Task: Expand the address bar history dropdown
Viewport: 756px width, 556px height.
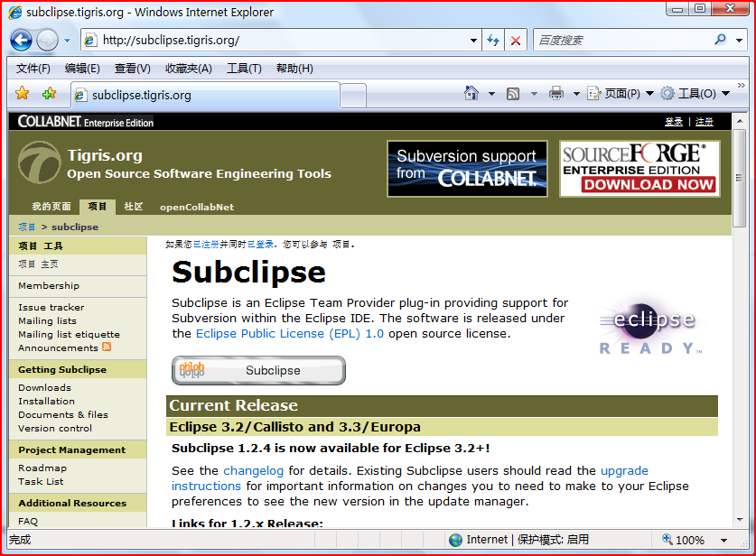Action: (x=473, y=41)
